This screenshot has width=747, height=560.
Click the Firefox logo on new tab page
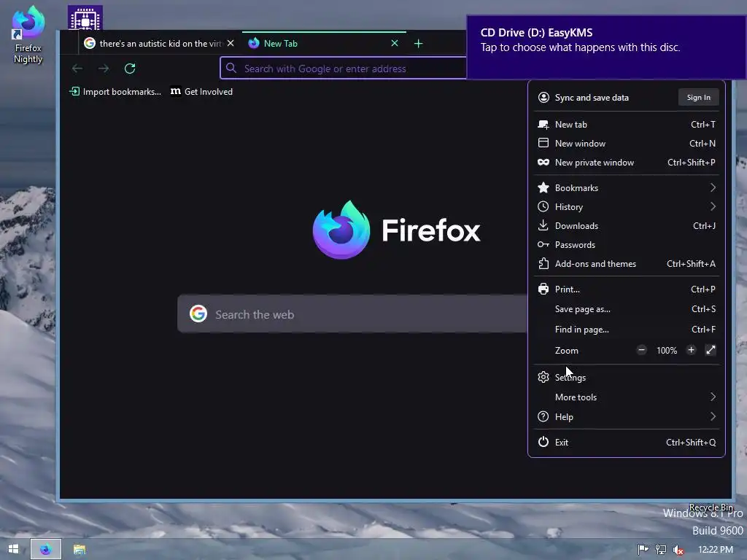[396, 230]
